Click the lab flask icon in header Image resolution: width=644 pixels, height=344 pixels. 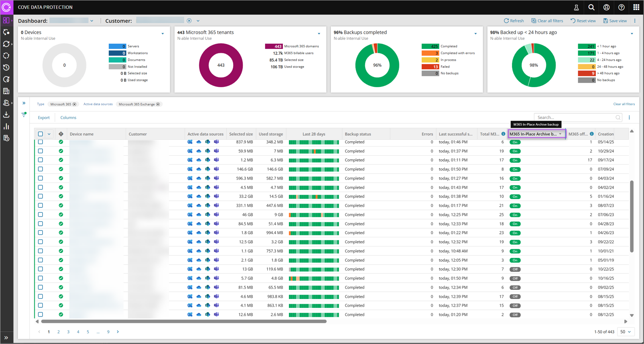pyautogui.click(x=576, y=8)
